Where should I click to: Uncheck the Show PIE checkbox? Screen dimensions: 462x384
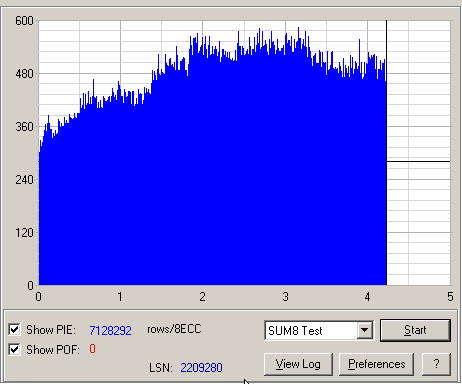pyautogui.click(x=15, y=330)
